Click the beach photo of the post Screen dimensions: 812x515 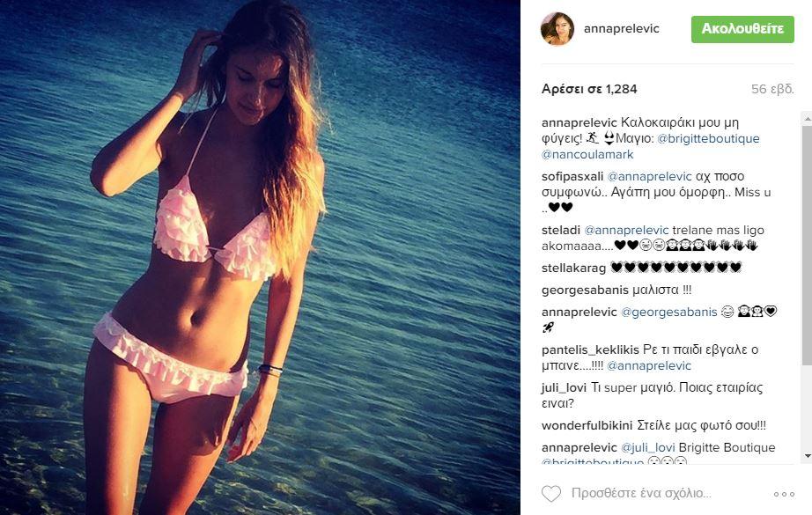tap(260, 257)
